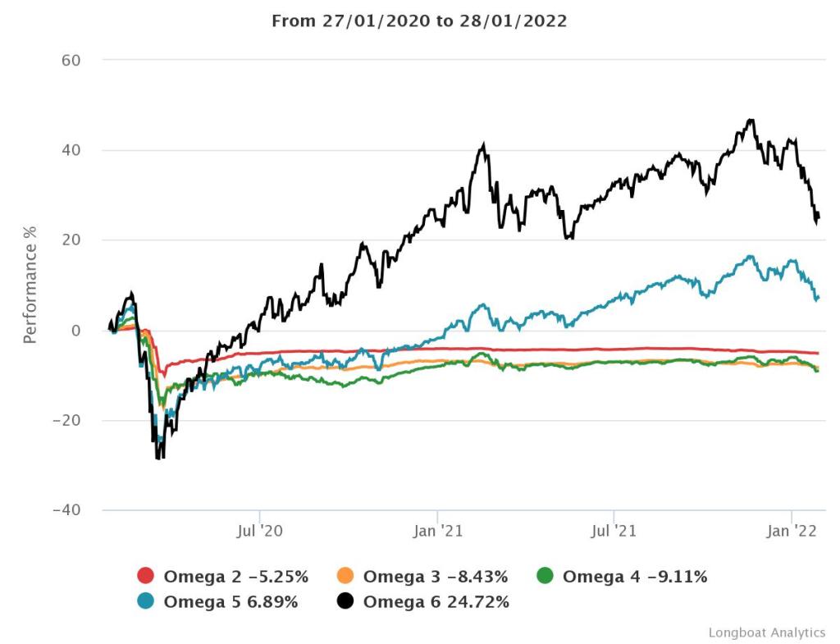Click the date range chart title

point(419,21)
